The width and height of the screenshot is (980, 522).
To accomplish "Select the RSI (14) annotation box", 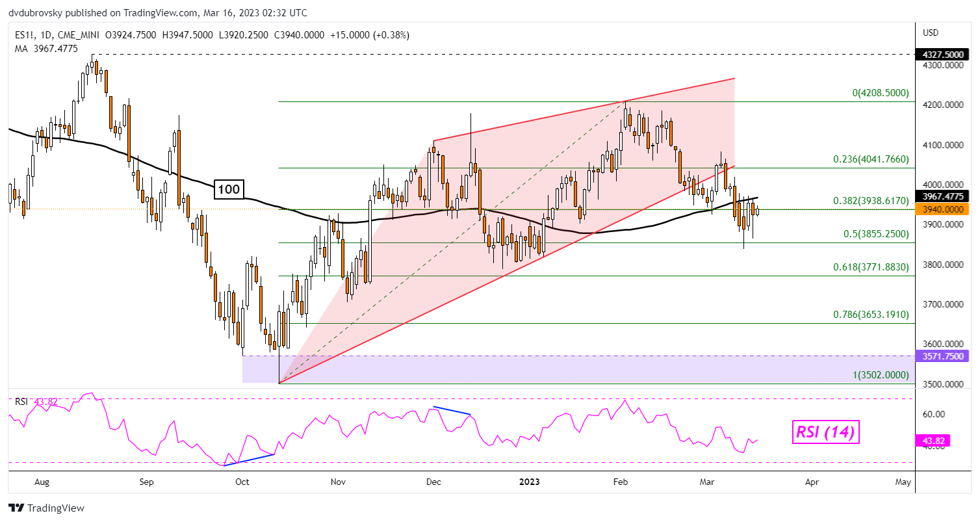I will (x=826, y=431).
